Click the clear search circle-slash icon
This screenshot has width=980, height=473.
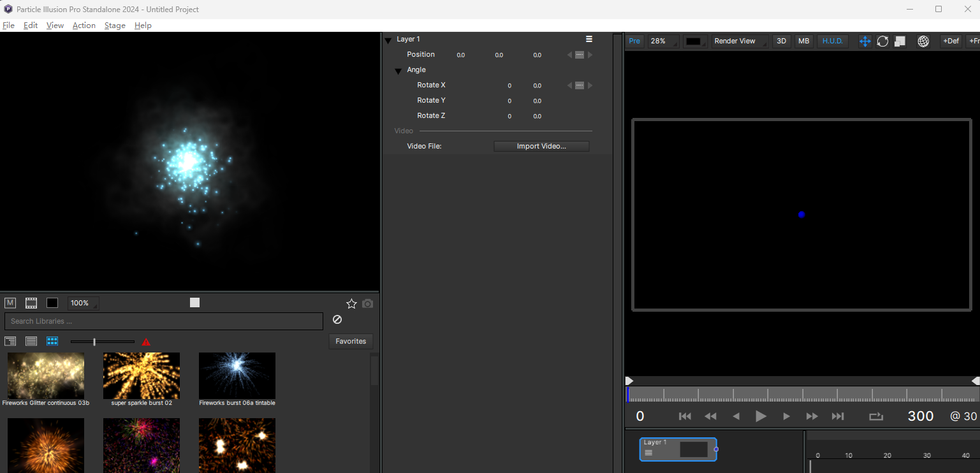coord(337,319)
